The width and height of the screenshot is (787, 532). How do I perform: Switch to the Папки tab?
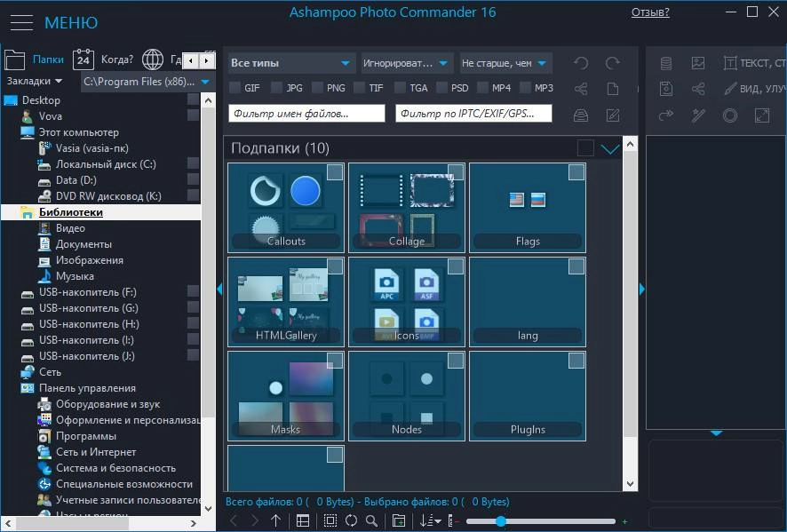[x=34, y=60]
